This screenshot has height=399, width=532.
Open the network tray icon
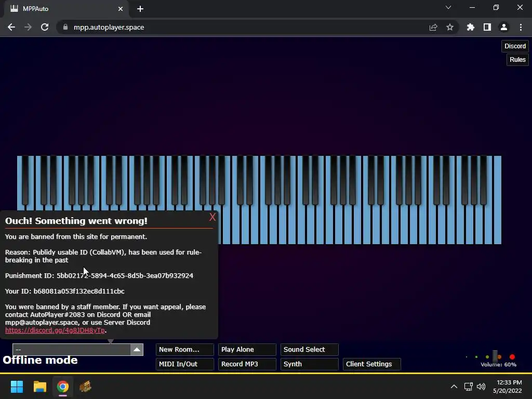click(x=469, y=387)
